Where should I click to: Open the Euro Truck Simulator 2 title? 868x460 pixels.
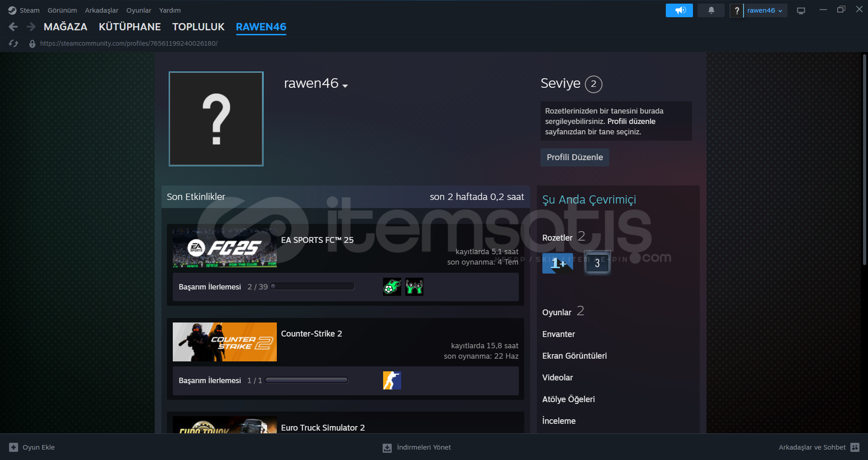(x=323, y=428)
